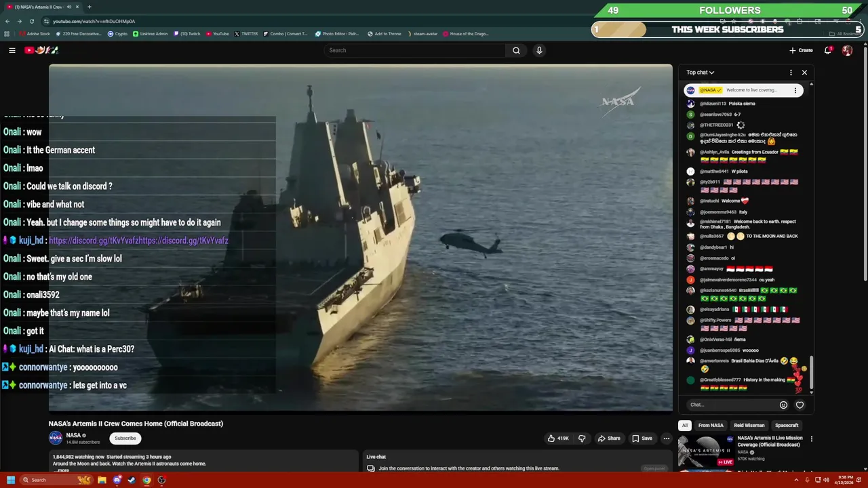Click the NASA channel avatar below video
The height and width of the screenshot is (488, 868).
click(56, 438)
